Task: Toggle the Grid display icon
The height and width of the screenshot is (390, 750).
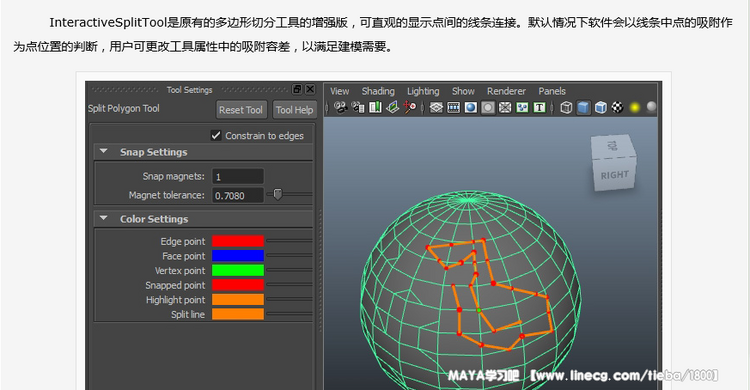Action: [436, 108]
